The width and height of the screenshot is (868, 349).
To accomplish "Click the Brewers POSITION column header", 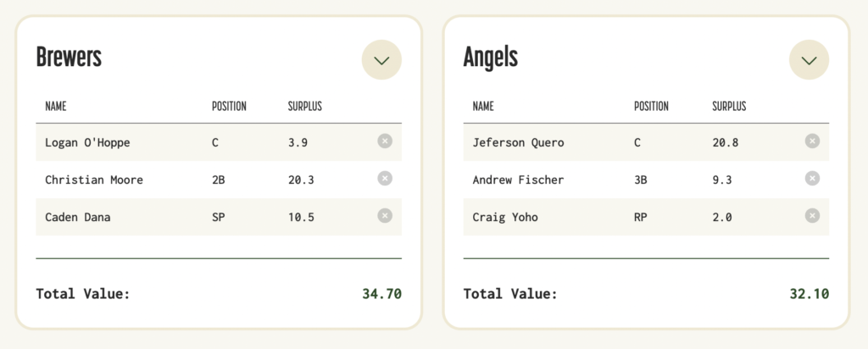I will tap(229, 107).
